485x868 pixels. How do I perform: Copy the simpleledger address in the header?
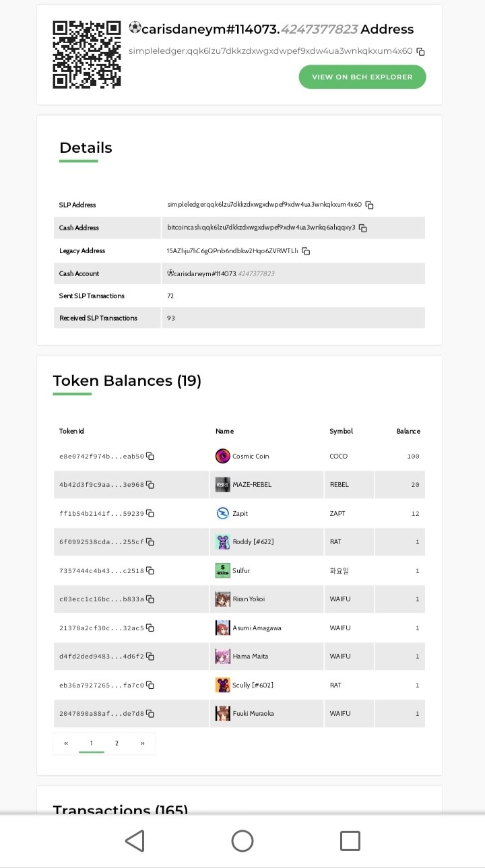(x=420, y=52)
